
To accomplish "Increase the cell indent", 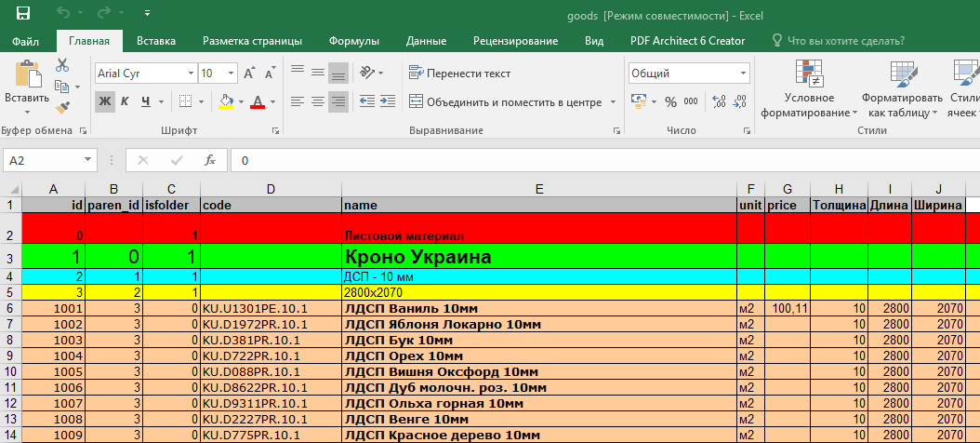I will pos(388,101).
